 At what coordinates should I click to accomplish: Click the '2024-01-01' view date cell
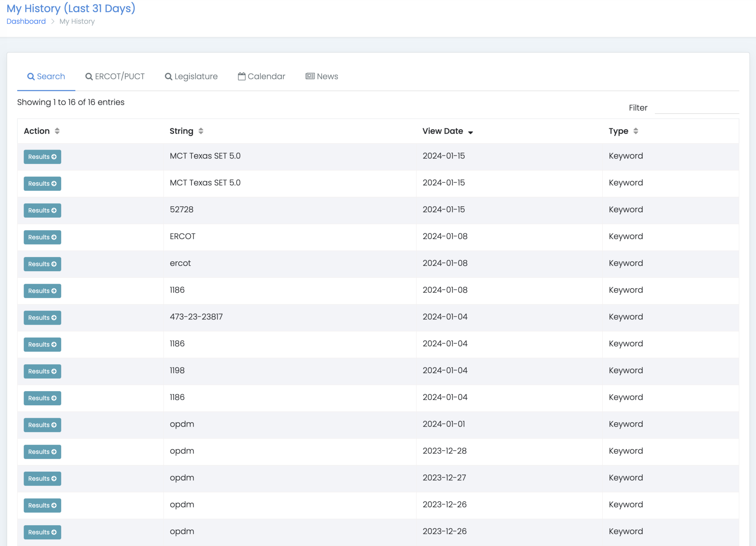point(509,424)
